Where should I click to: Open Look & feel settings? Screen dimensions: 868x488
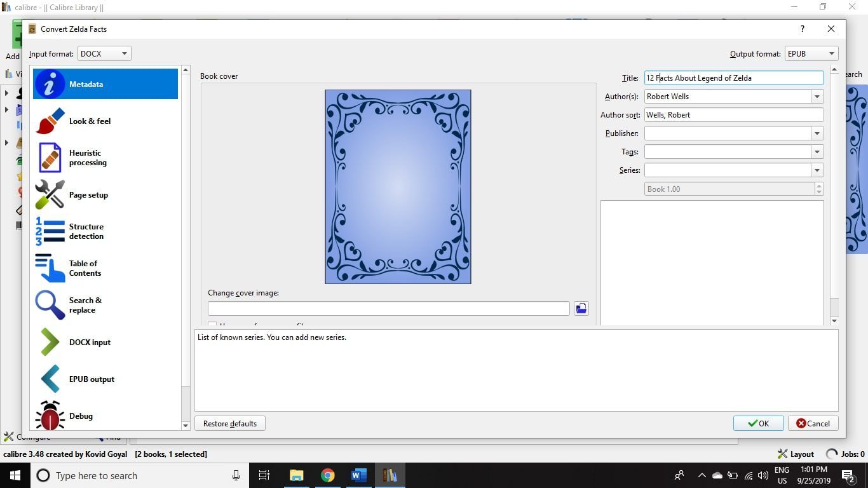click(x=105, y=121)
